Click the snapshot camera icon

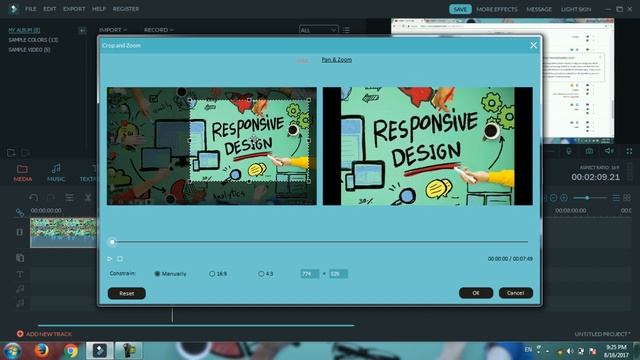pos(589,151)
